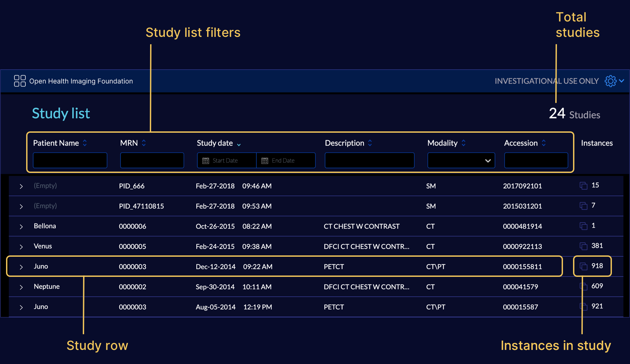Expand the Bellona study row
The image size is (630, 364).
[21, 226]
